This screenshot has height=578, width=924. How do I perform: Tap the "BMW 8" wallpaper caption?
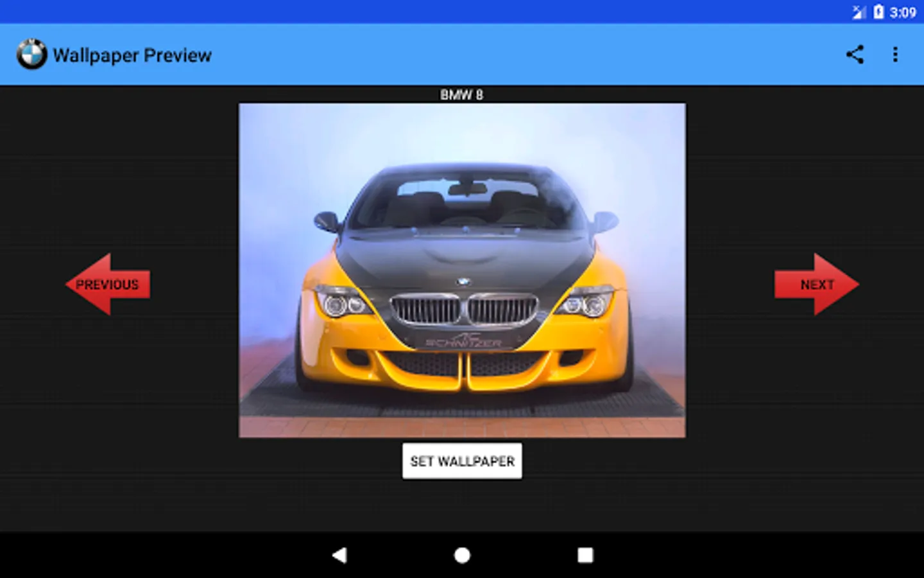462,94
